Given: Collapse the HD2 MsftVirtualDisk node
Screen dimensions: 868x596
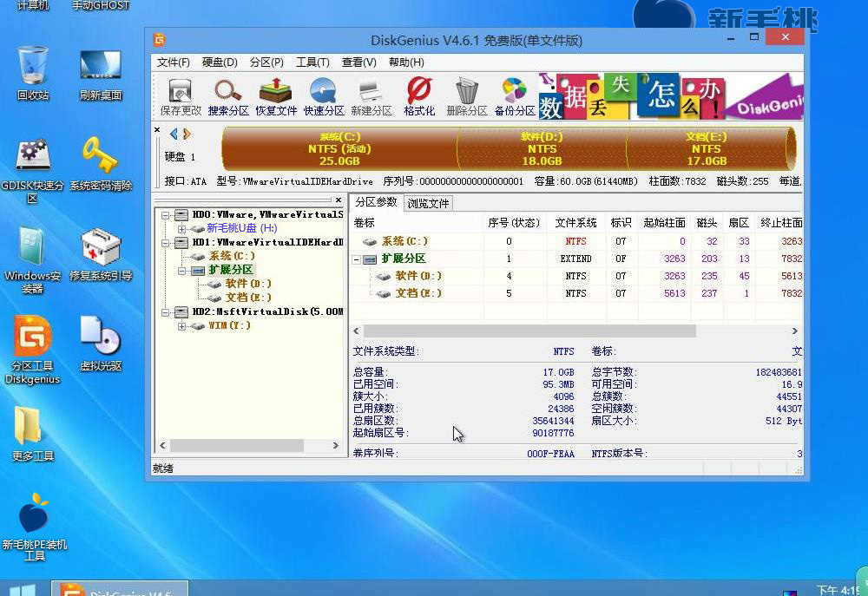Looking at the screenshot, I should point(166,312).
